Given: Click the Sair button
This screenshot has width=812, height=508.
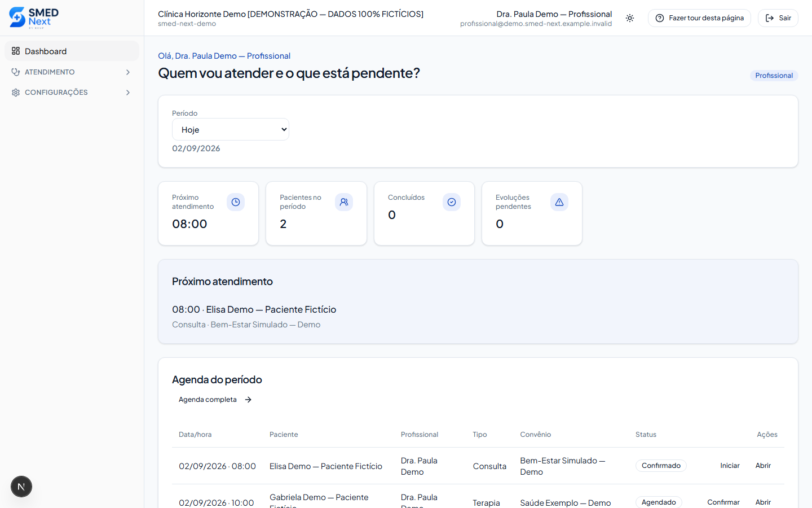Looking at the screenshot, I should pyautogui.click(x=778, y=18).
